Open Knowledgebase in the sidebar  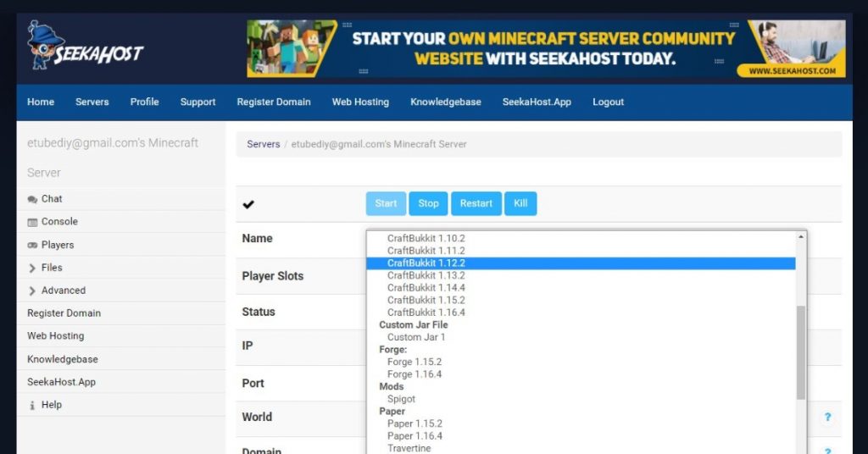tap(63, 359)
